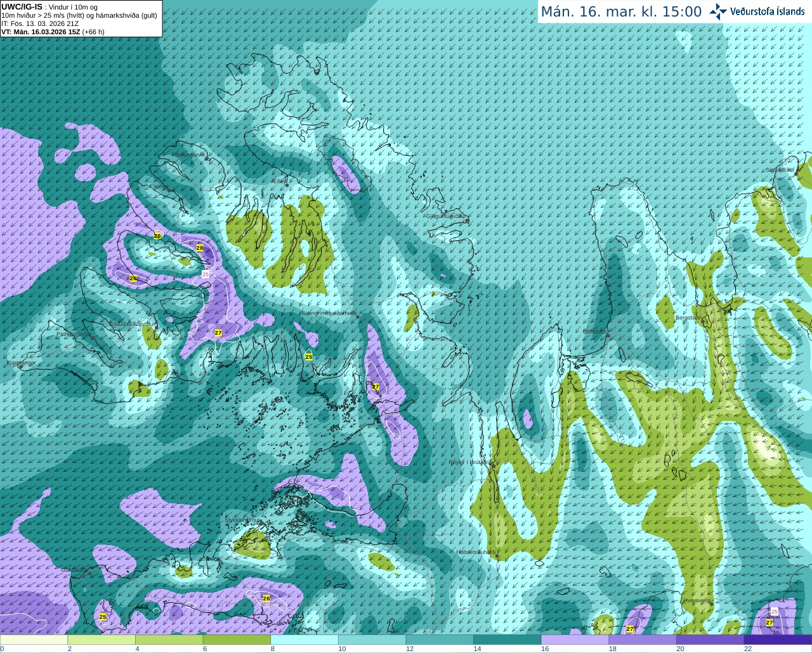
Task: Click the Siglufjörður station label
Action: point(780,170)
